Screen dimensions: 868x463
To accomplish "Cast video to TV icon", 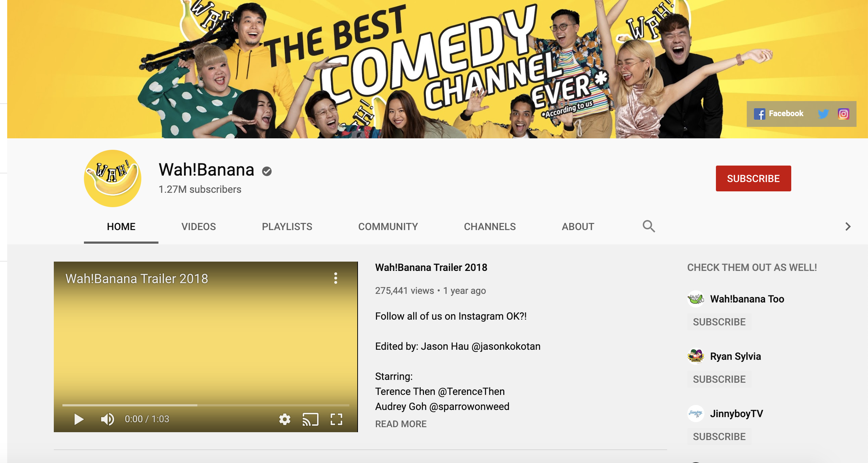I will pos(311,419).
